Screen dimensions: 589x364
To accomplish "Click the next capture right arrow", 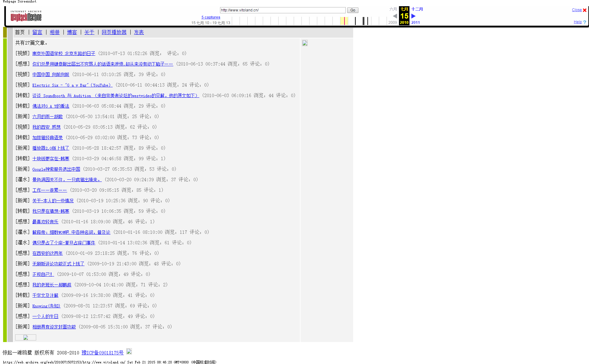I will click(x=414, y=16).
